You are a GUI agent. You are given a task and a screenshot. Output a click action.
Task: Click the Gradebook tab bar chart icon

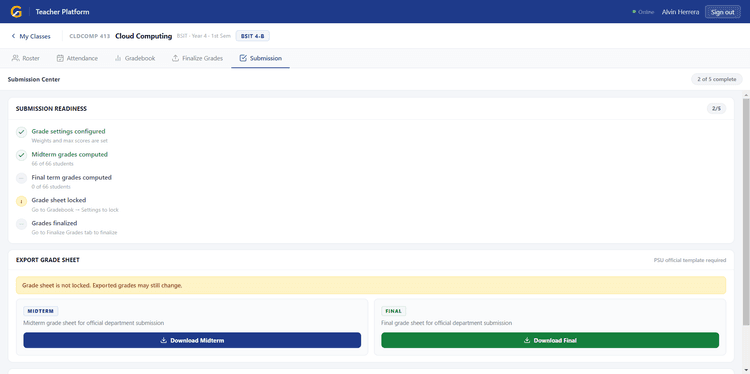coord(118,58)
